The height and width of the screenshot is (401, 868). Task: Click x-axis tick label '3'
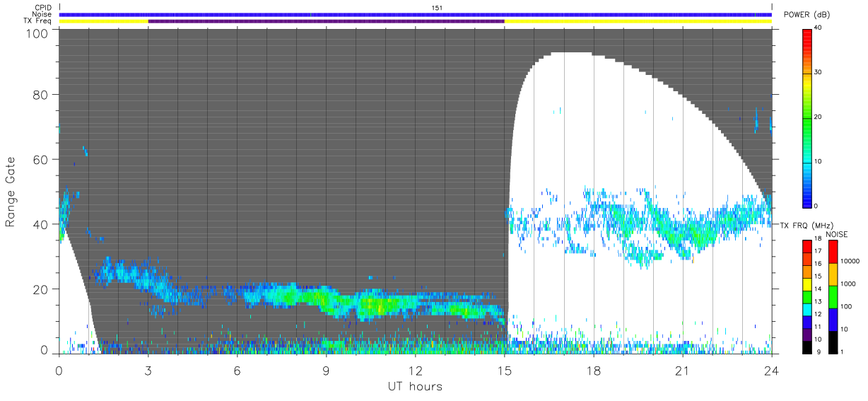coord(148,371)
